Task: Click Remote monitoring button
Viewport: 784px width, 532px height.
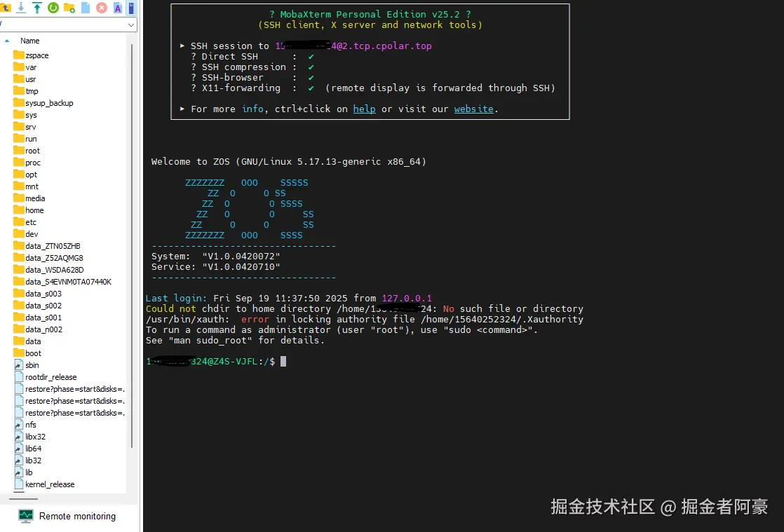Action: [x=67, y=516]
